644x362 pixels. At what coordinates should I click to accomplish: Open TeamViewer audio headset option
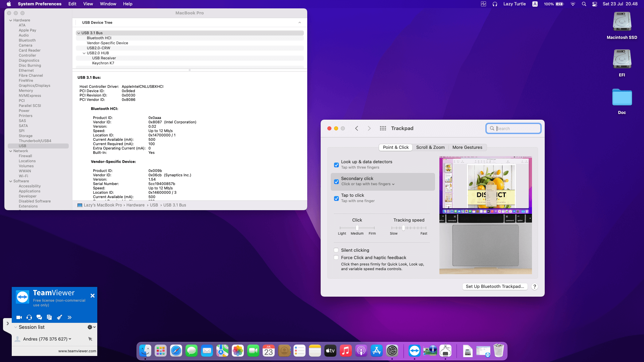tap(29, 317)
